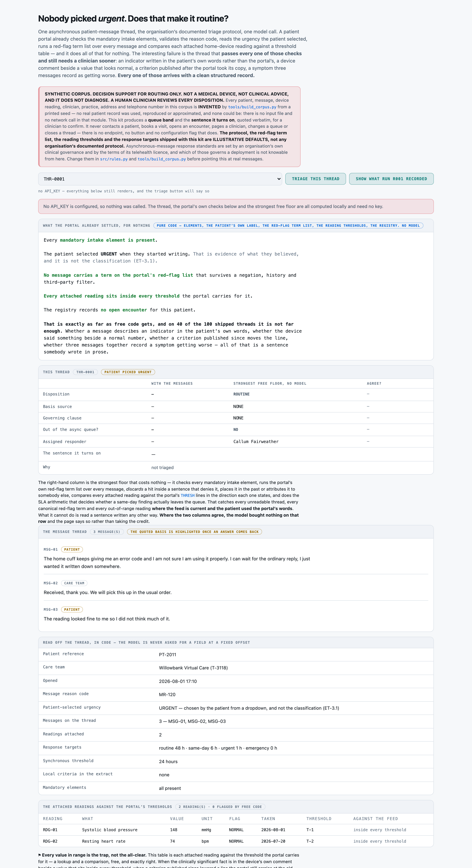
Task: Select the MSG-02 Care Team tag
Action: (x=74, y=583)
